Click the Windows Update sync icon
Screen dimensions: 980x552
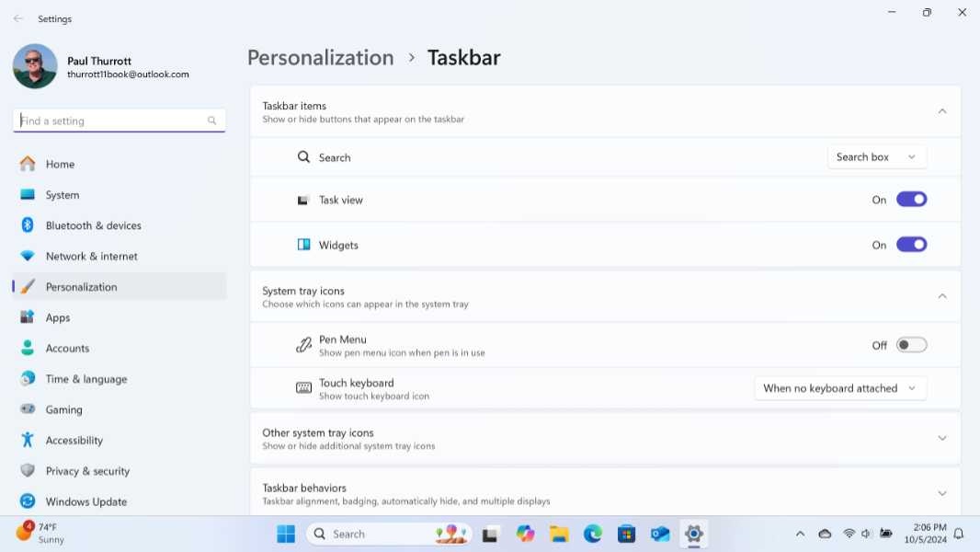pos(28,500)
